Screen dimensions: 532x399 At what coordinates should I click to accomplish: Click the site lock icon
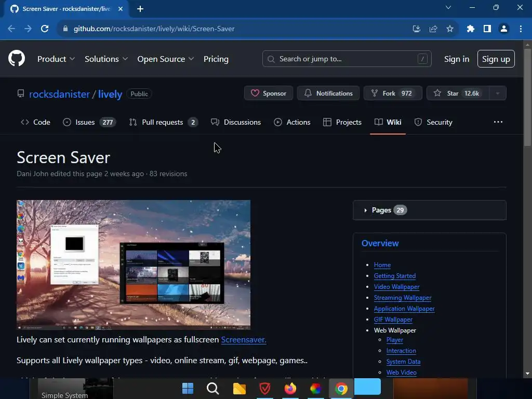(x=65, y=29)
